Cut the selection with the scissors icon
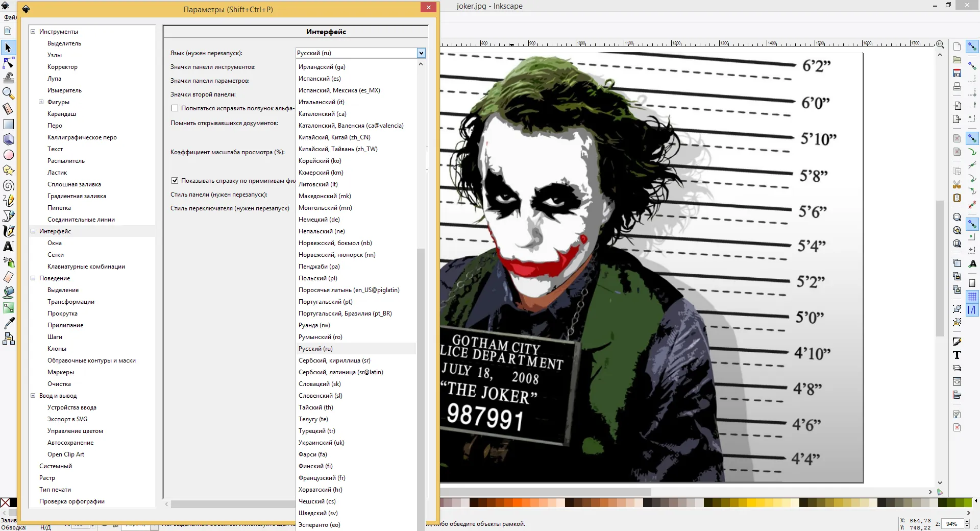The image size is (980, 531). (x=957, y=184)
